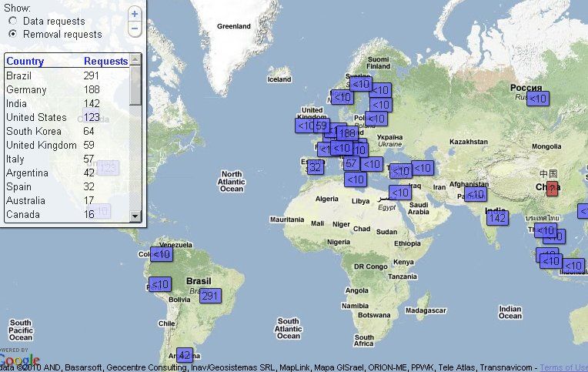Select Italy row in the country list

tap(67, 159)
